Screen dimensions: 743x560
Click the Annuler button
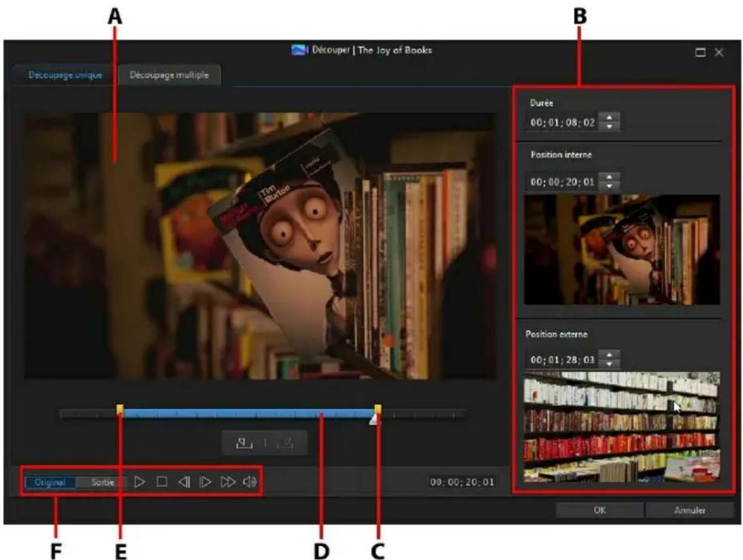688,510
